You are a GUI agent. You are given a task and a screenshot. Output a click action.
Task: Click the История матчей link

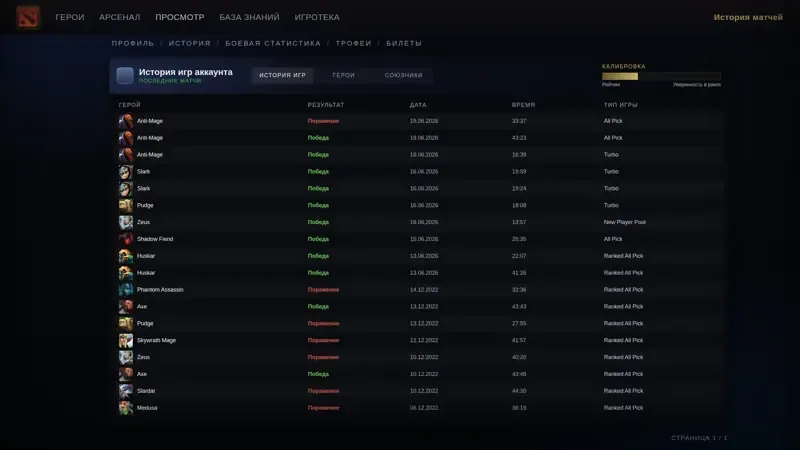point(748,17)
